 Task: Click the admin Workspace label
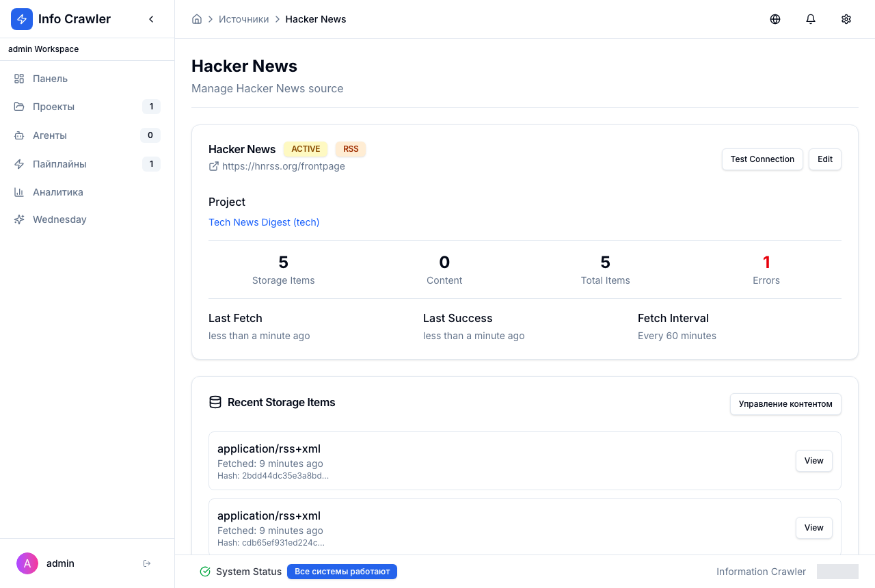tap(44, 49)
